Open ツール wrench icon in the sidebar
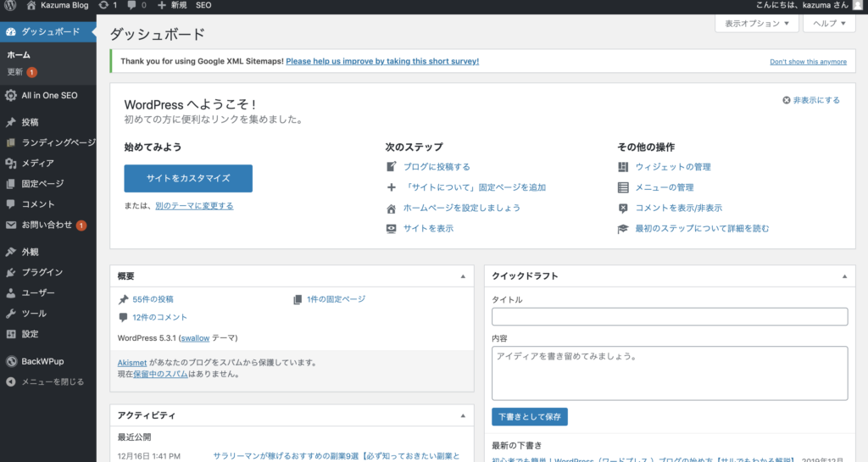 tap(10, 313)
